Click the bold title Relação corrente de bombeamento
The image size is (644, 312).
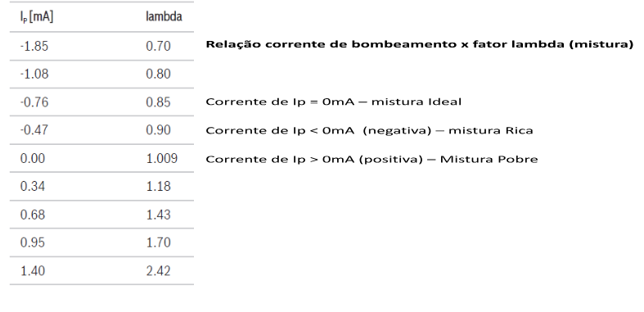pos(420,44)
